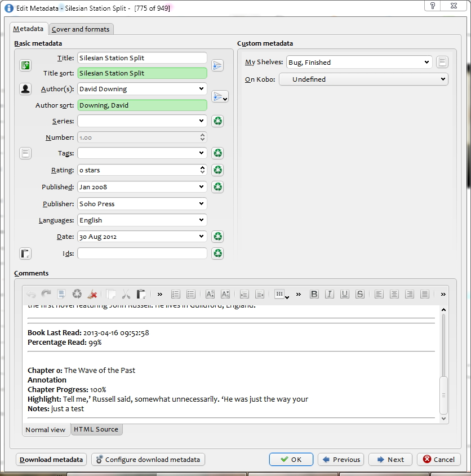Clear the Published date with recycle icon
The width and height of the screenshot is (471, 476).
(x=217, y=186)
